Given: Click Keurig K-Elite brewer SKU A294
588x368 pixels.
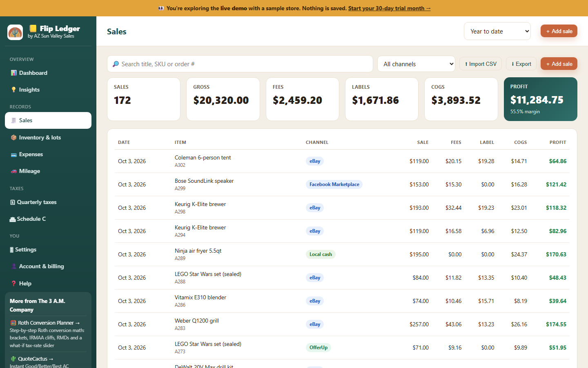Looking at the screenshot, I should (180, 235).
